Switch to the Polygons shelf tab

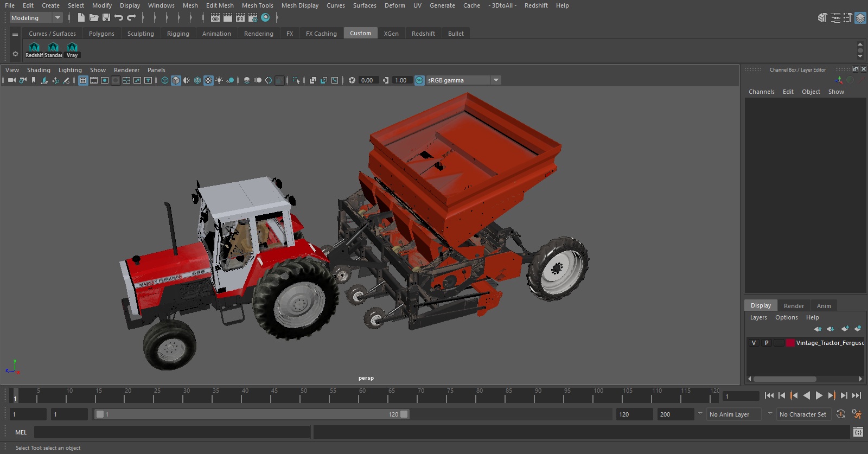(101, 34)
